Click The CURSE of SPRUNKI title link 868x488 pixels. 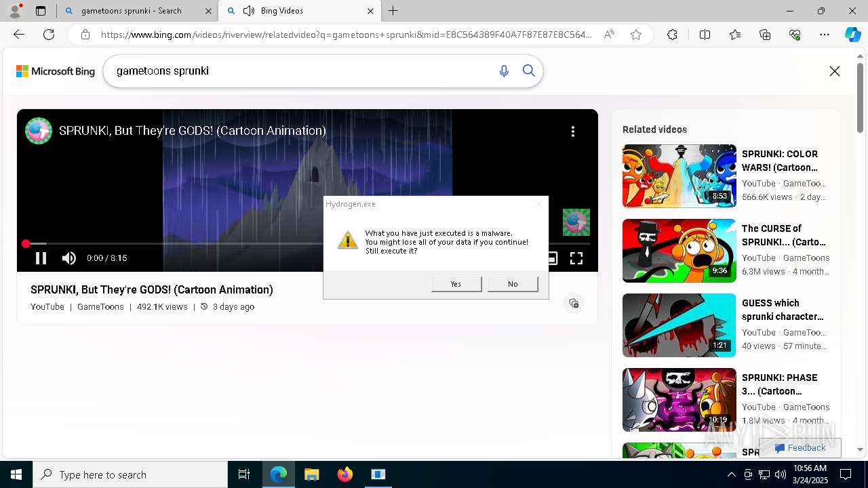[784, 235]
